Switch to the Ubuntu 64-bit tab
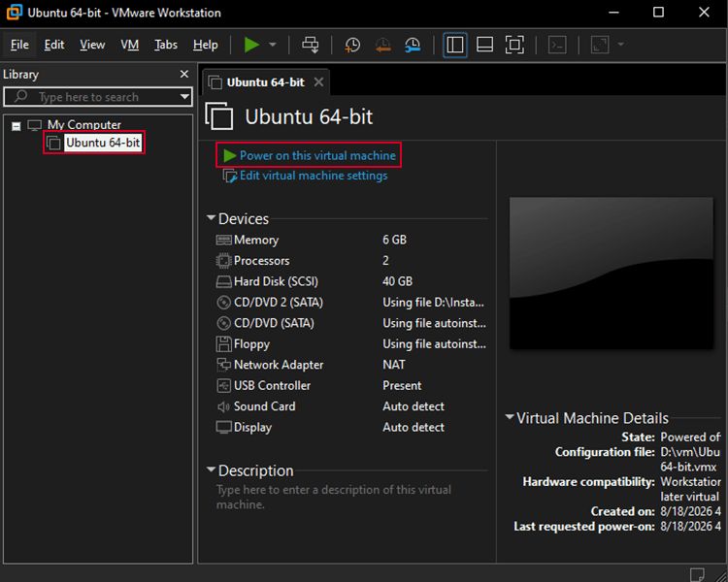728x582 pixels. 265,82
